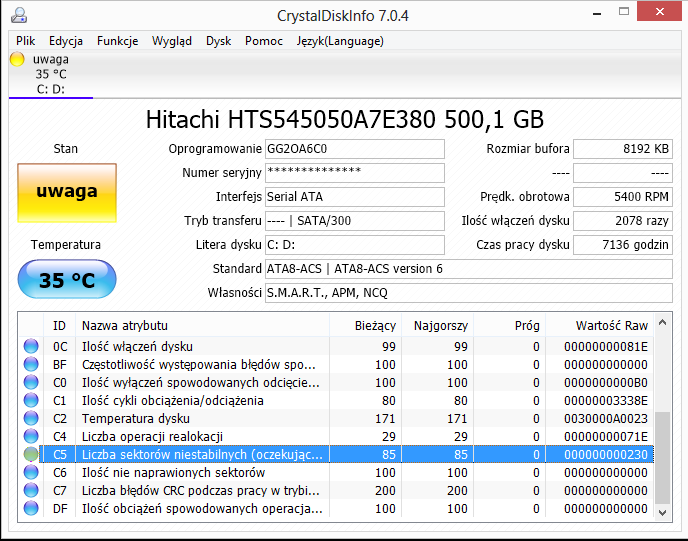Click the empty ---- value field

pyautogui.click(x=623, y=172)
